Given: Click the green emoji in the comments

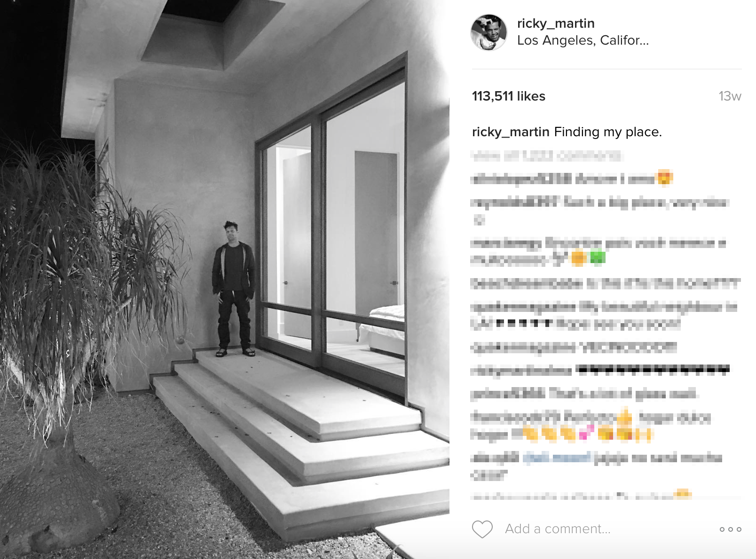Looking at the screenshot, I should tap(597, 258).
